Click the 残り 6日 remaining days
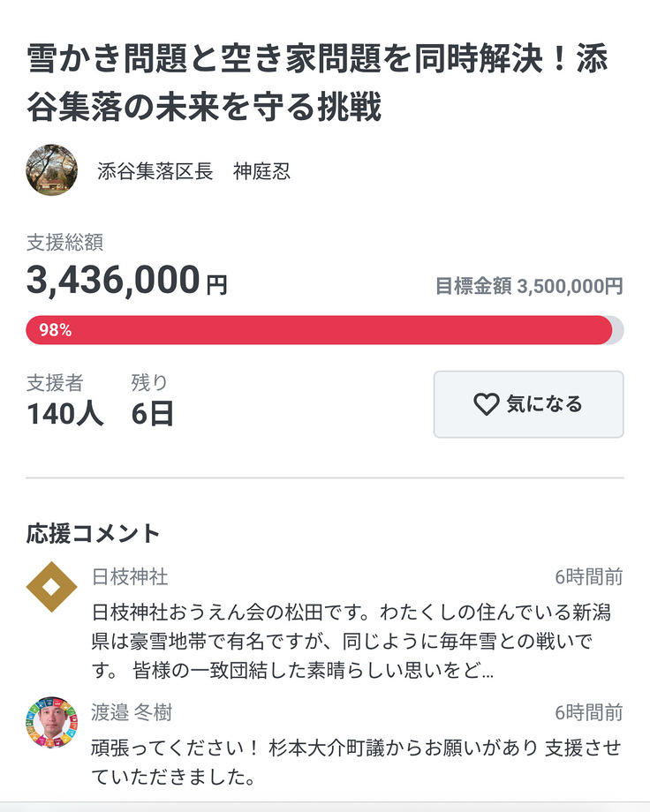This screenshot has height=812, width=650. [x=152, y=412]
